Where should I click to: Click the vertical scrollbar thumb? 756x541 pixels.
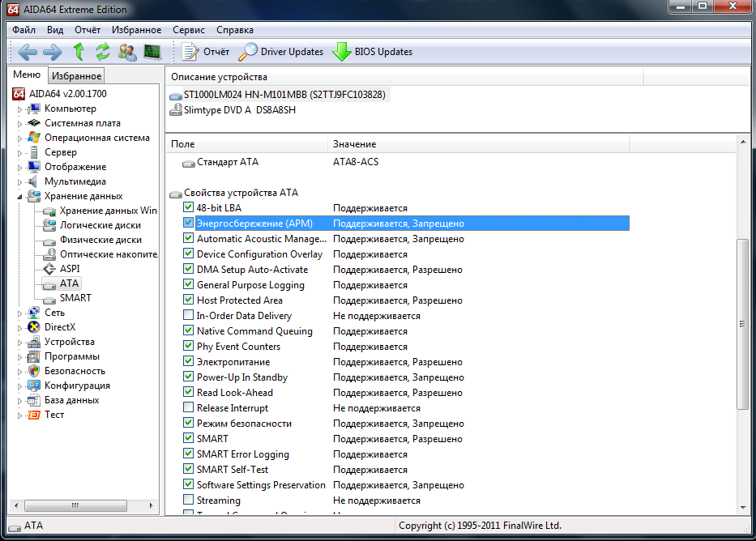point(742,324)
